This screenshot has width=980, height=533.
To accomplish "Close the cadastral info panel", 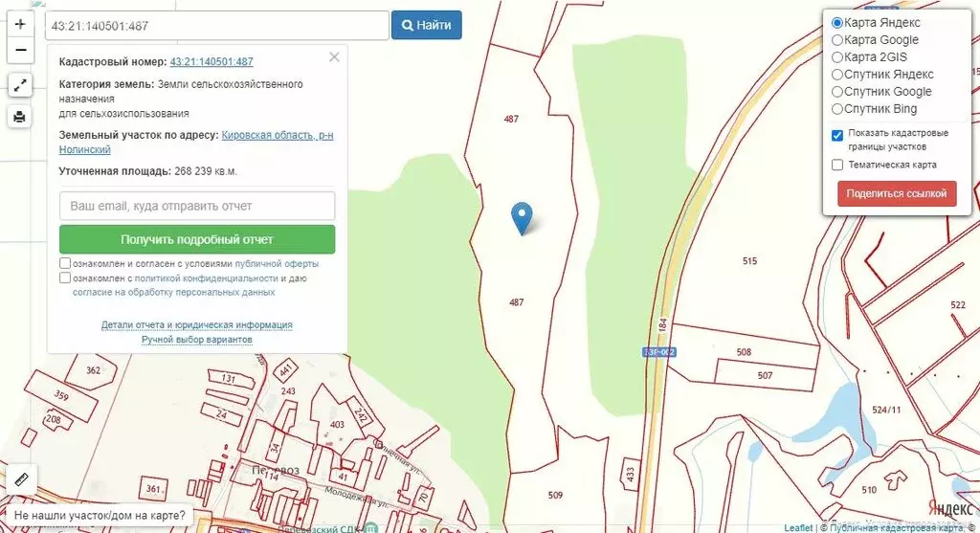I will pyautogui.click(x=334, y=56).
